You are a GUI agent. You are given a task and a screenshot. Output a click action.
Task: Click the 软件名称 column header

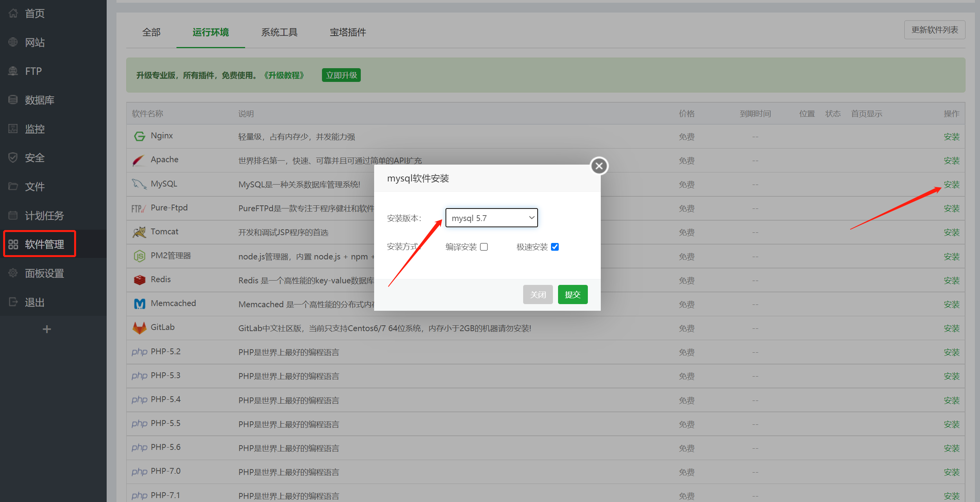click(147, 114)
